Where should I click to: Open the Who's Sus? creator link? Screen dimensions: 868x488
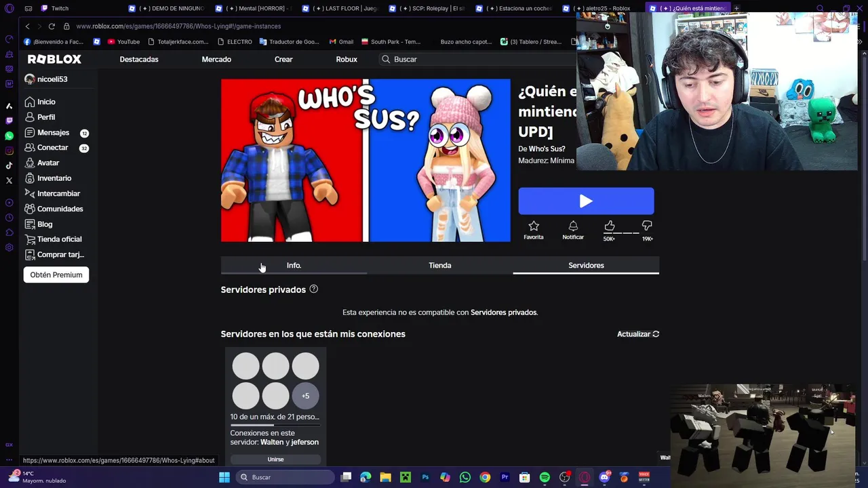point(547,148)
